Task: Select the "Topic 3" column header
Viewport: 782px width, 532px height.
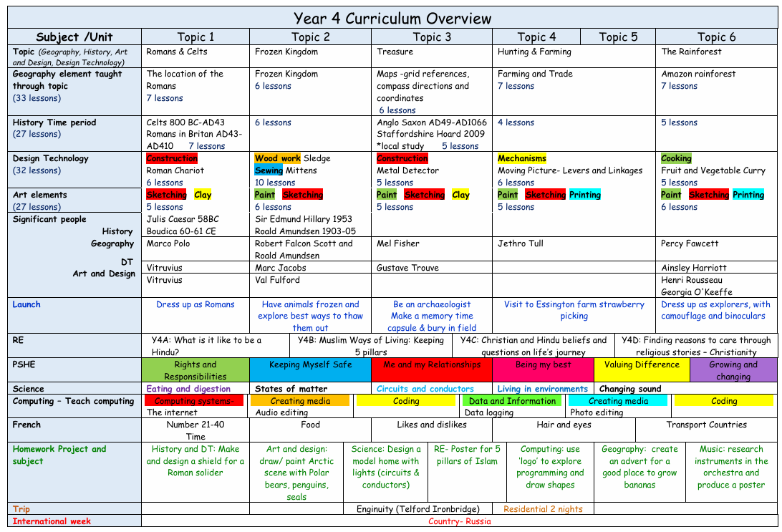Action: [432, 37]
